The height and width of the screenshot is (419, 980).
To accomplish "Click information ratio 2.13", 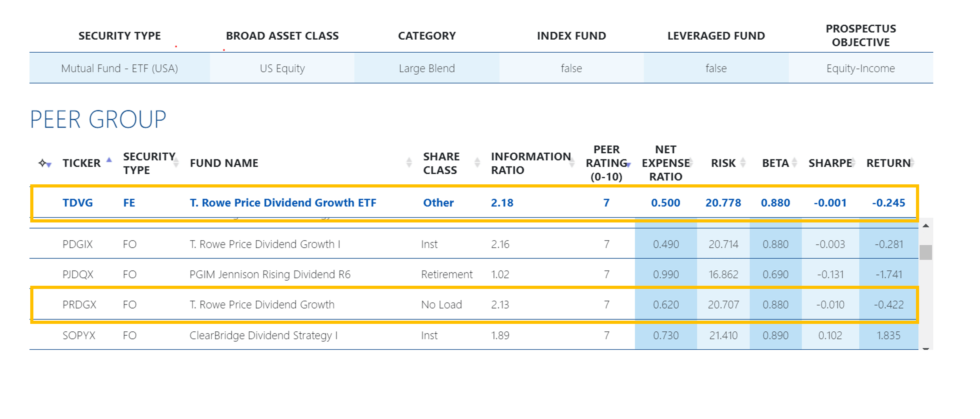I will 500,305.
